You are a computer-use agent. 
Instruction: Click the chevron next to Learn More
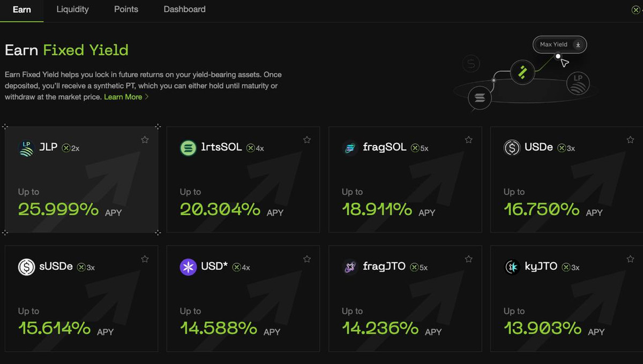[x=147, y=97]
